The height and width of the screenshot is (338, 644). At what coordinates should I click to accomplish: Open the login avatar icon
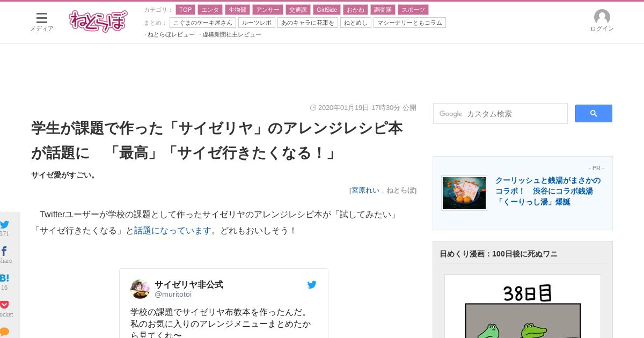coord(602,17)
